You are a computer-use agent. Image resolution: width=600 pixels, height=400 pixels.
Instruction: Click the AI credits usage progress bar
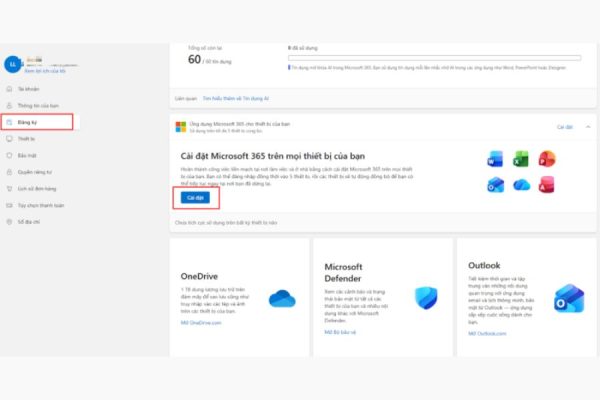434,58
